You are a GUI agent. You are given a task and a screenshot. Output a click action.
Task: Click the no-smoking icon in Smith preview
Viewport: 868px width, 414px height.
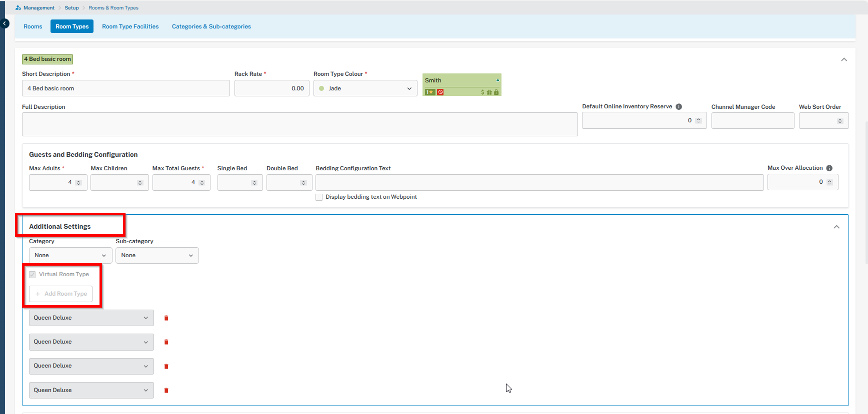pyautogui.click(x=440, y=92)
